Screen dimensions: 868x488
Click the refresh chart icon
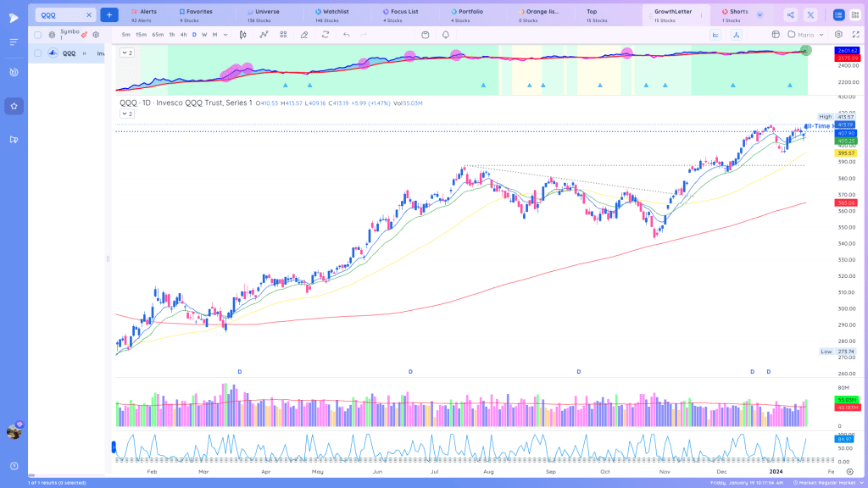(x=325, y=35)
